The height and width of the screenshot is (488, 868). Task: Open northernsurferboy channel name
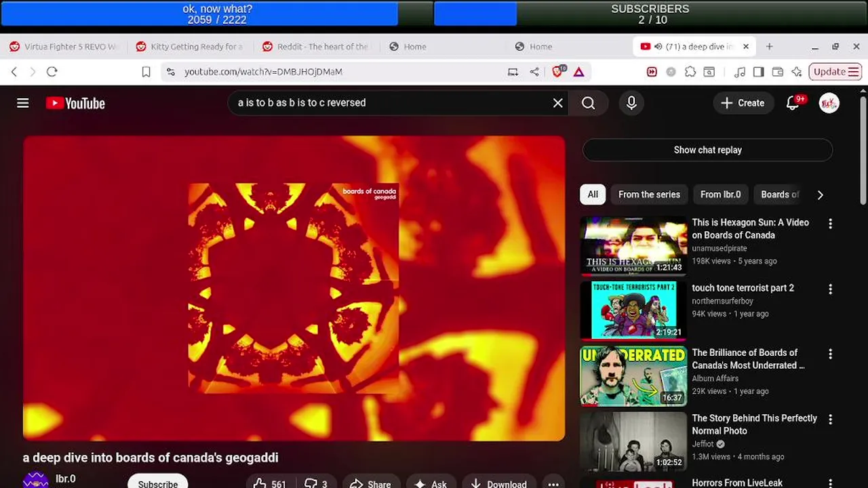point(722,301)
